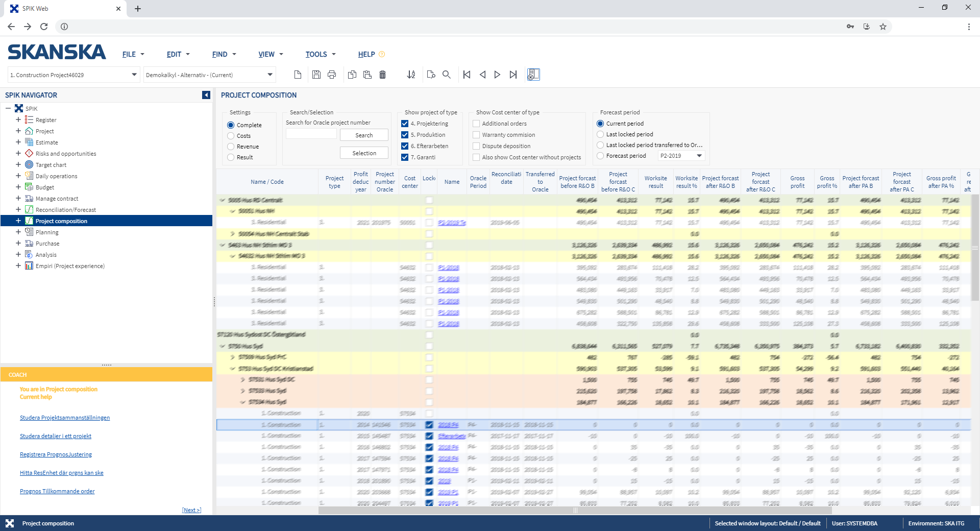Collapse SPIK Navigator panel arrow icon

tap(206, 95)
